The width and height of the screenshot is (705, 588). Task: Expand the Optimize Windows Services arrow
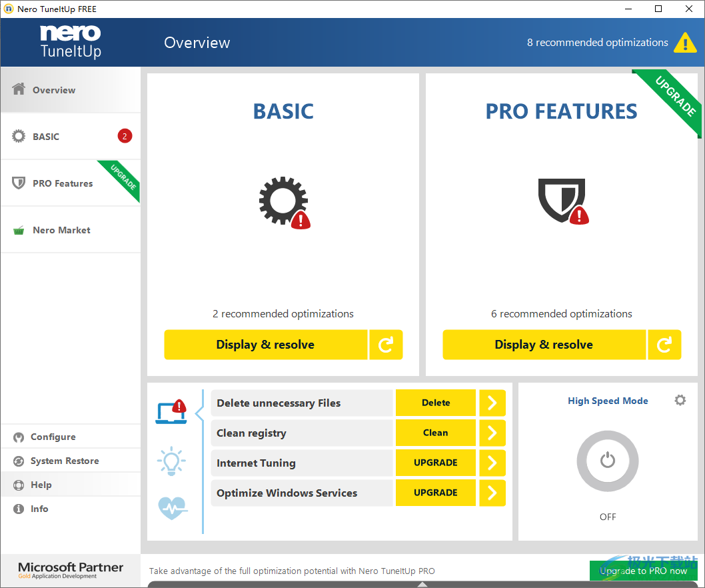point(492,493)
